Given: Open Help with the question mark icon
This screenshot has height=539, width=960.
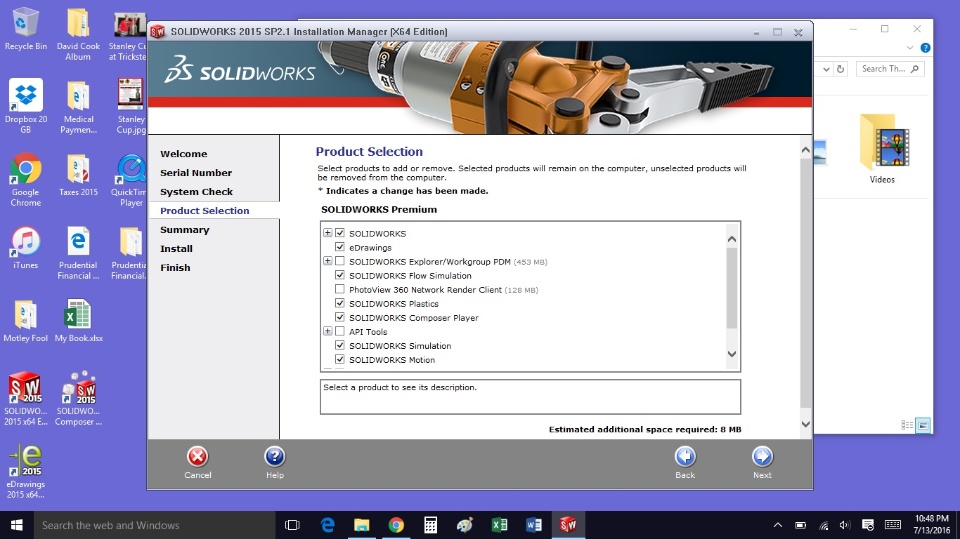Looking at the screenshot, I should (x=274, y=457).
